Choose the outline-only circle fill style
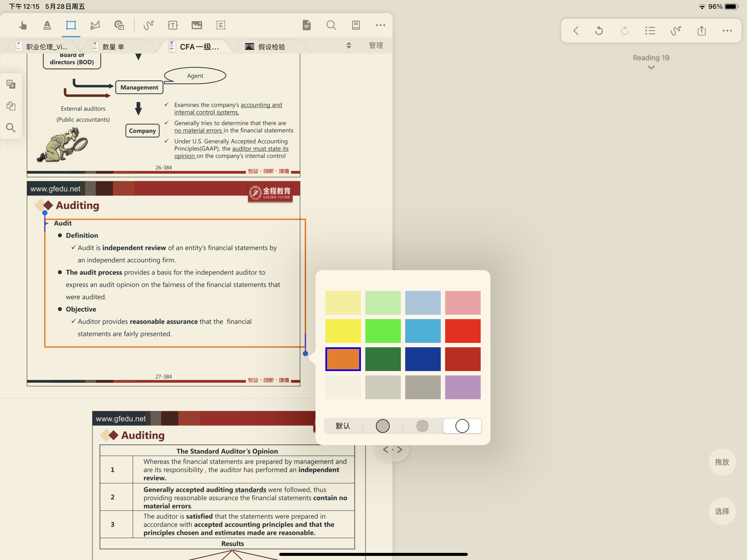 tap(462, 426)
